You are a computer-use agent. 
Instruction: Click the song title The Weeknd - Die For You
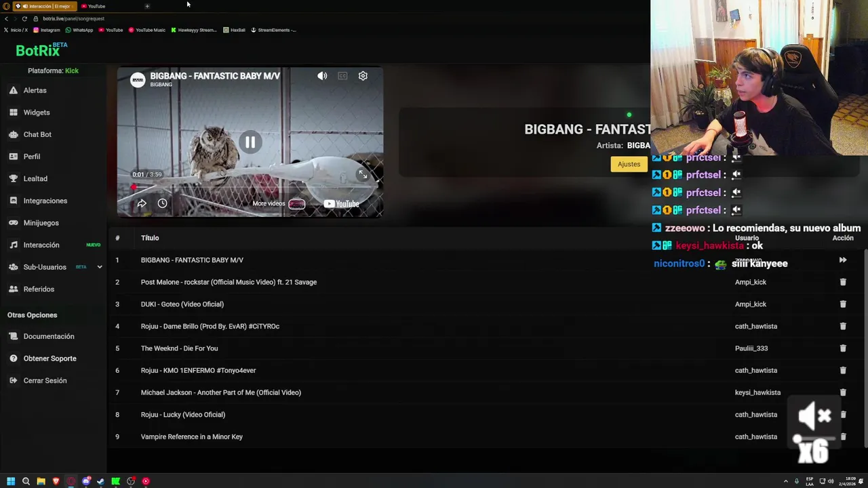179,348
